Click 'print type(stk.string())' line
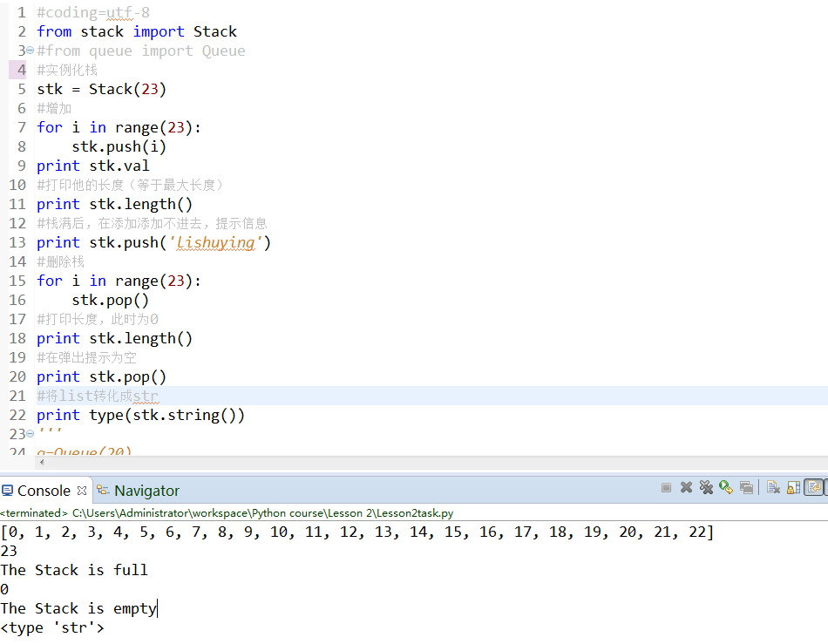The image size is (828, 644). (140, 416)
